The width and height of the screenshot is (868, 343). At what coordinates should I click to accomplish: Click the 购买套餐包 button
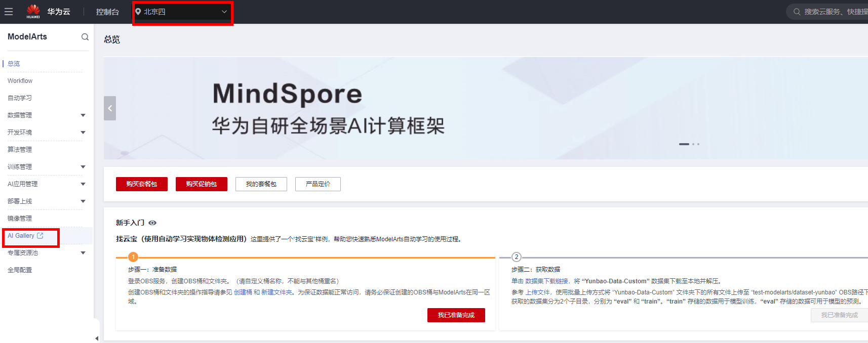142,184
